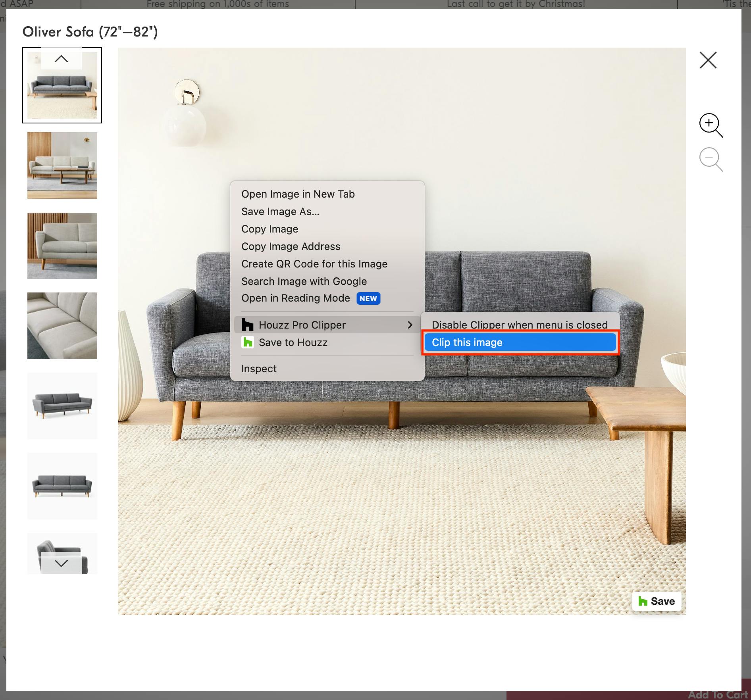Click Add To Cart button

pyautogui.click(x=717, y=694)
